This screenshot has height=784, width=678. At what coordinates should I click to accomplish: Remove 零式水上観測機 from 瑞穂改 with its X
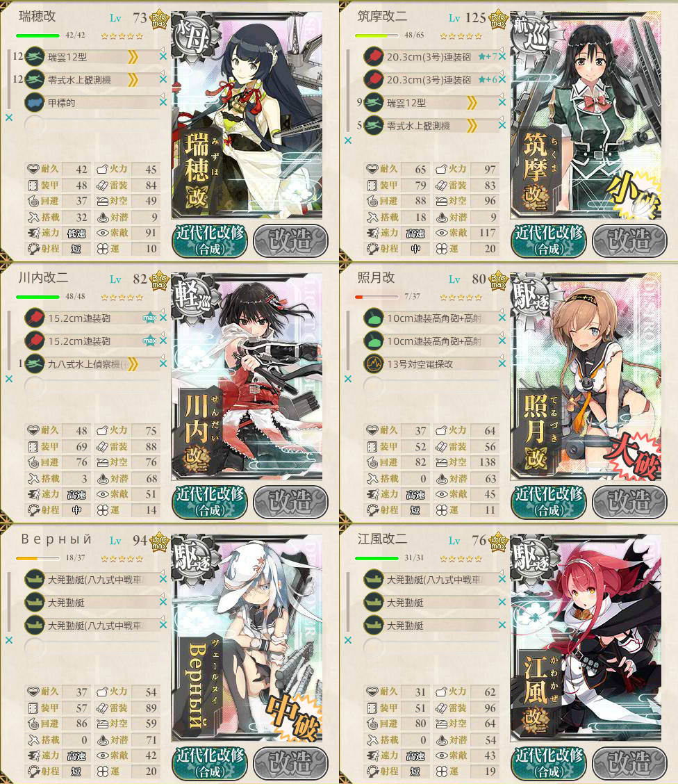tap(163, 79)
